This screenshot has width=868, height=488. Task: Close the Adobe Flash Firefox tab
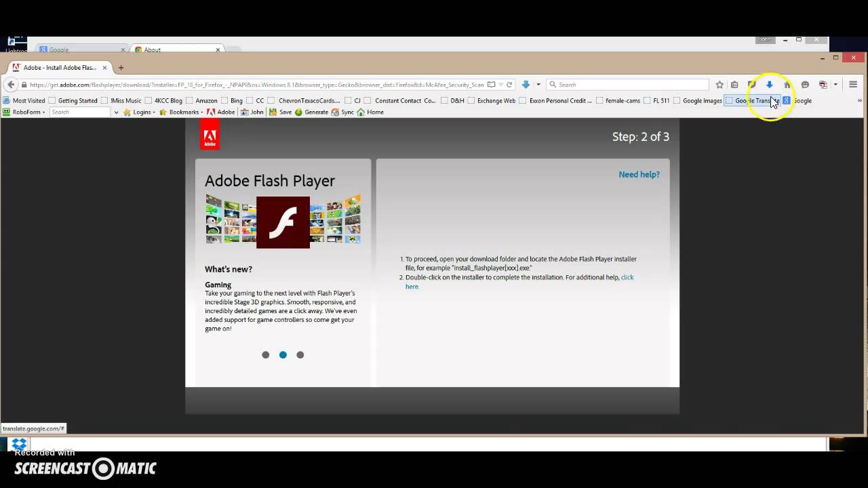tap(104, 67)
